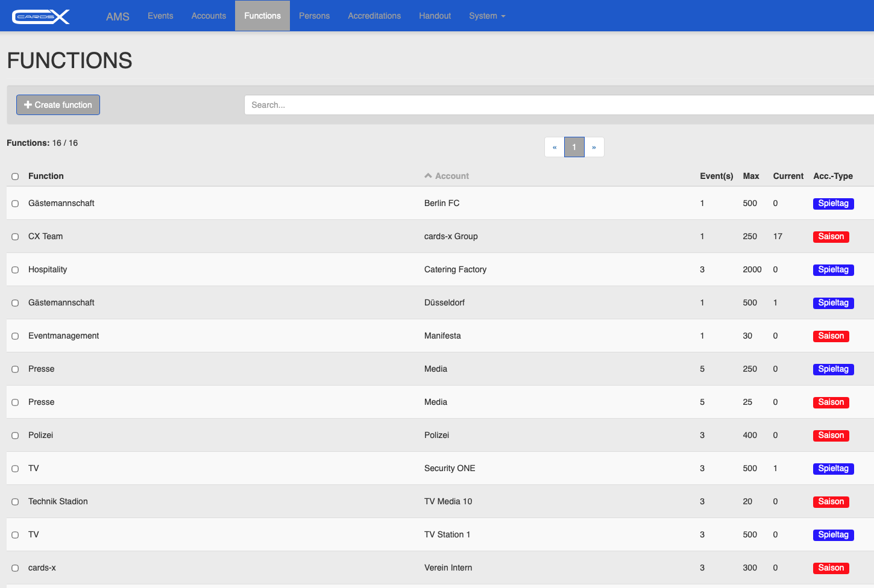Click TV Station 1 account cell
This screenshot has width=874, height=588.
[x=447, y=534]
